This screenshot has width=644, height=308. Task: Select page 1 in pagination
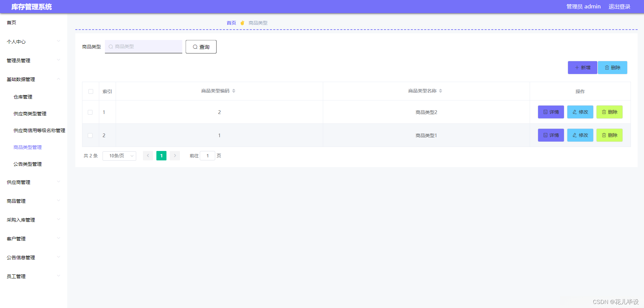click(x=161, y=156)
